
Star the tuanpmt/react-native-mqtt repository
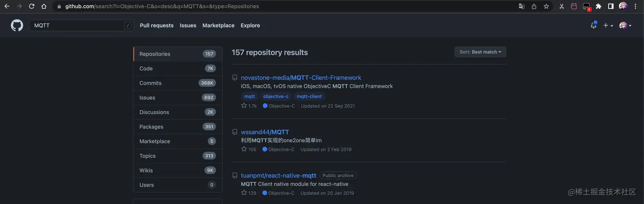[244, 193]
